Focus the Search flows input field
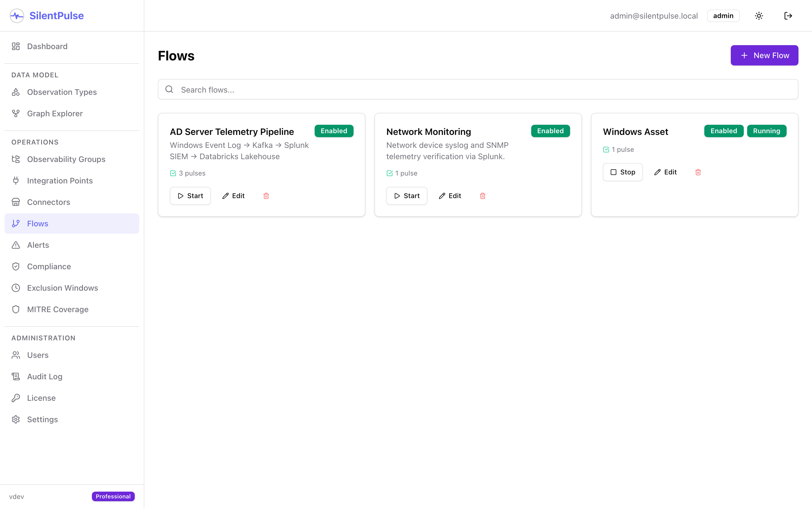The image size is (812, 508). tap(478, 89)
